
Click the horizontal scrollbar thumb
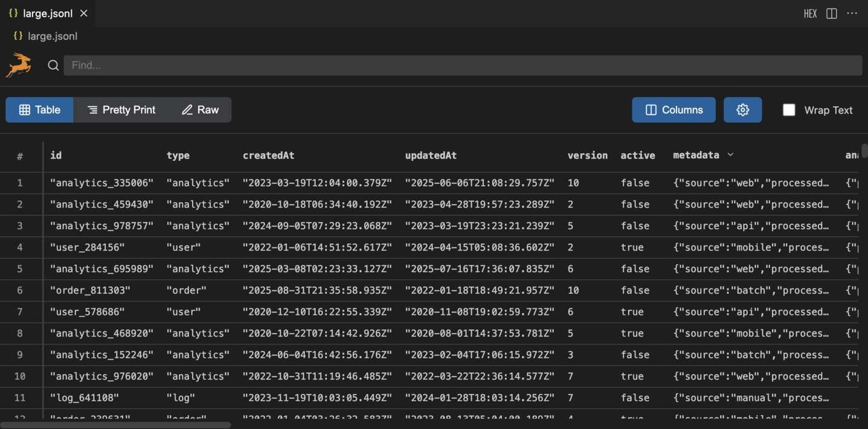point(116,425)
